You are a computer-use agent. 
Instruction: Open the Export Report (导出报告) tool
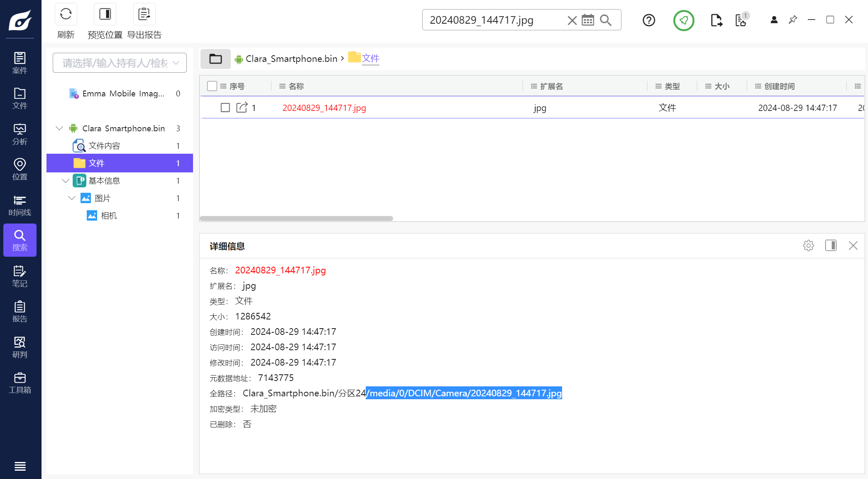click(144, 15)
